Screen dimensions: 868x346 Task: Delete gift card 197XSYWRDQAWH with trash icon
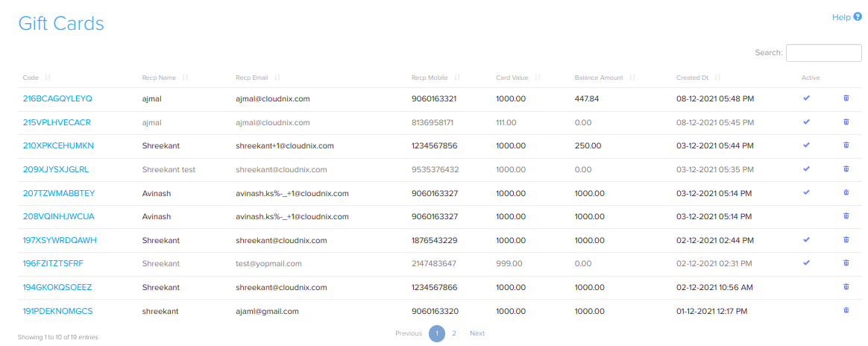pos(846,239)
